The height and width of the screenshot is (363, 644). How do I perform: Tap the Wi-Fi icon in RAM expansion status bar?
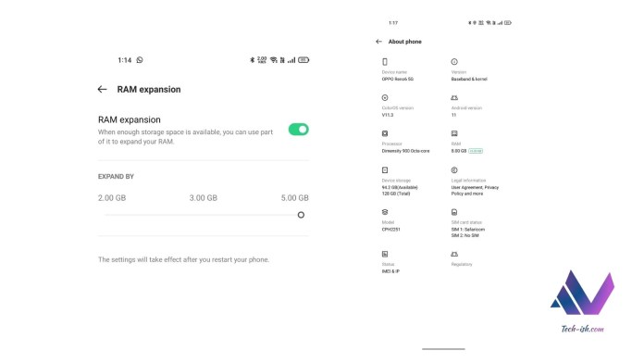(273, 60)
